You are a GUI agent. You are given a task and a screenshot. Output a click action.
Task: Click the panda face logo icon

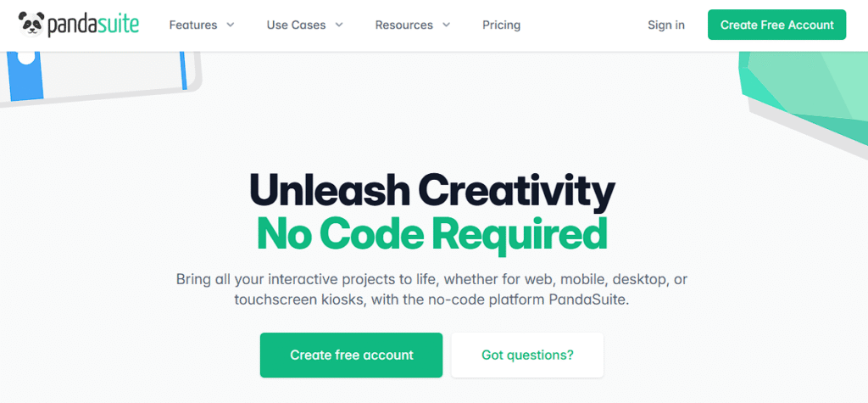[x=32, y=24]
